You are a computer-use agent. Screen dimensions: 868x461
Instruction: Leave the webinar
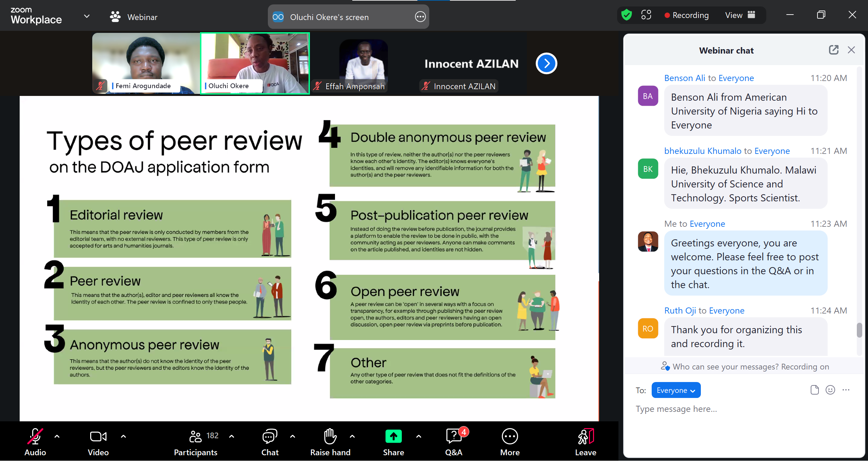tap(586, 442)
